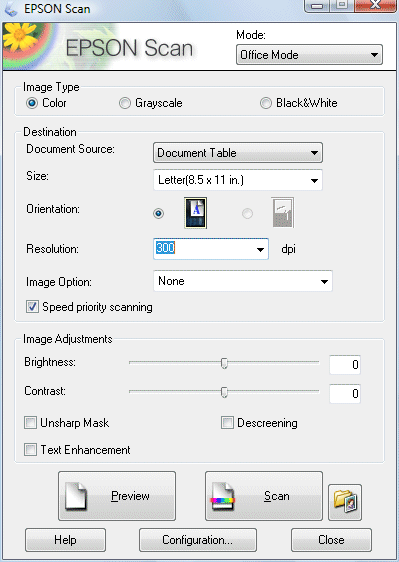Click the EPSON Scan title bar scanner icon
This screenshot has height=562, width=399.
point(11,9)
